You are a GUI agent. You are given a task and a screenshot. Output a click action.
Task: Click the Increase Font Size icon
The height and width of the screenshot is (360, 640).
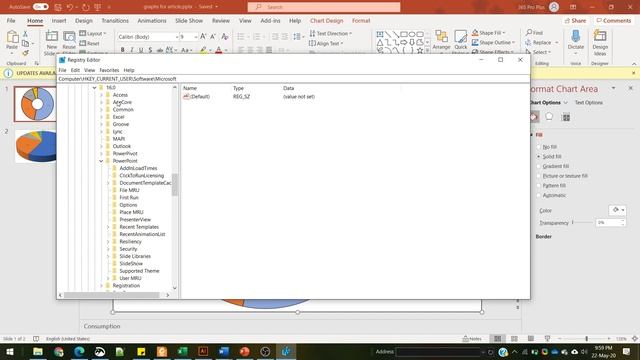(203, 37)
